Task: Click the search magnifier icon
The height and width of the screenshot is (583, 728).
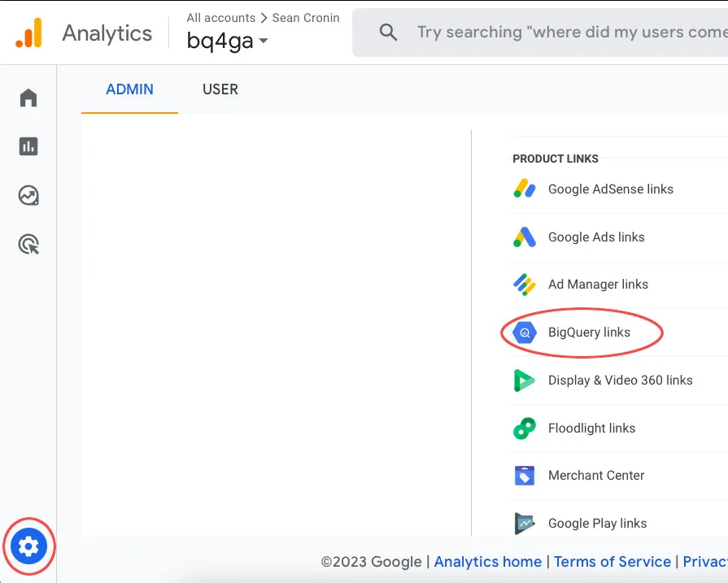Action: (x=388, y=33)
